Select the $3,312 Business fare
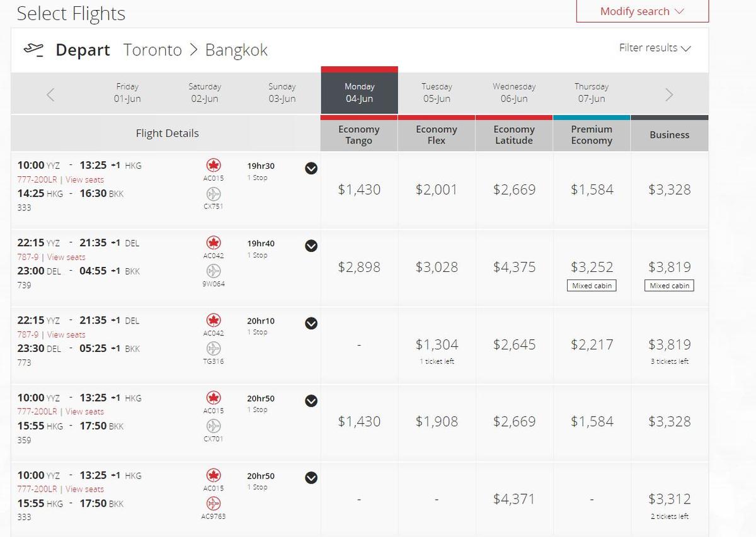Image resolution: width=756 pixels, height=537 pixels. tap(669, 499)
